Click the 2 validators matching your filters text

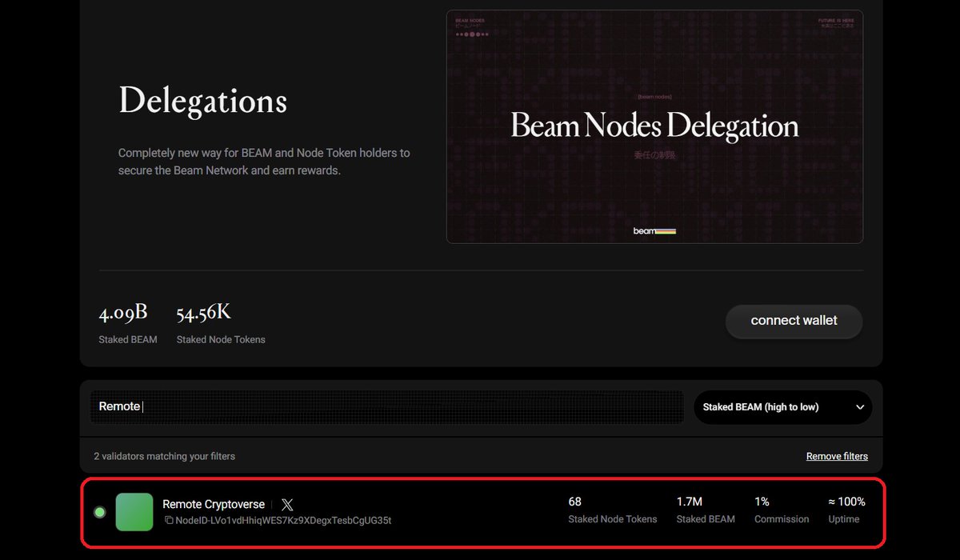point(164,456)
